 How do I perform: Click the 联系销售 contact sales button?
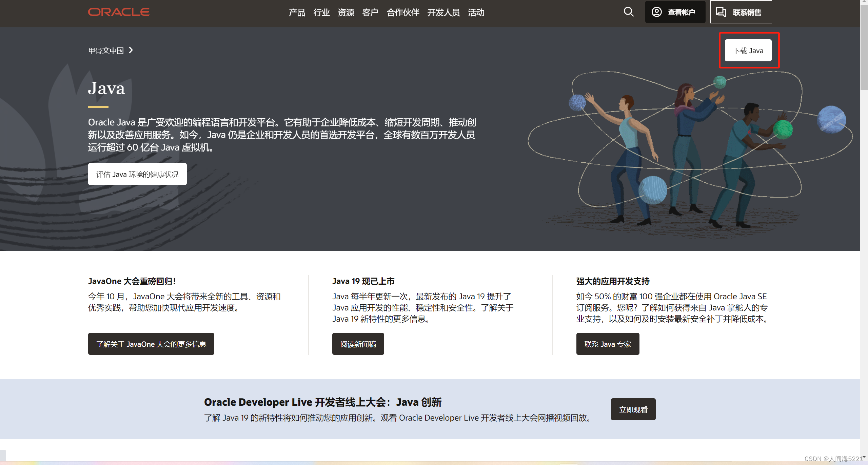click(741, 12)
